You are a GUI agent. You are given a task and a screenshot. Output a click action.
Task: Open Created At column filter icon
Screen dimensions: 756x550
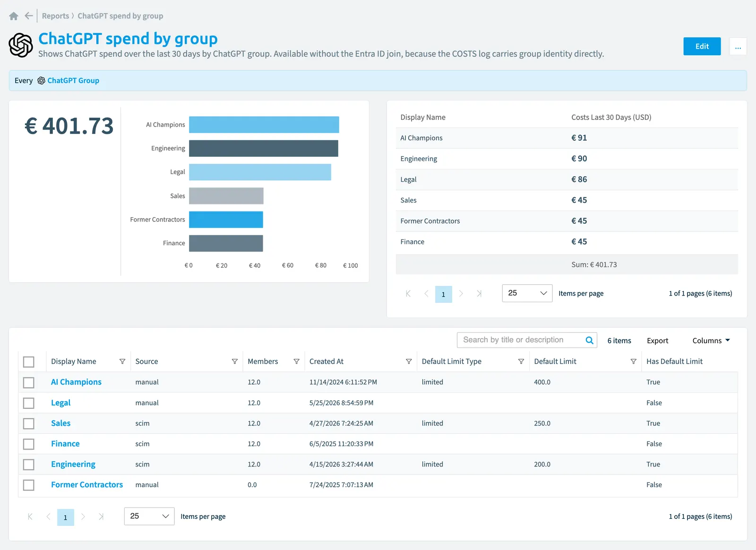click(x=409, y=362)
